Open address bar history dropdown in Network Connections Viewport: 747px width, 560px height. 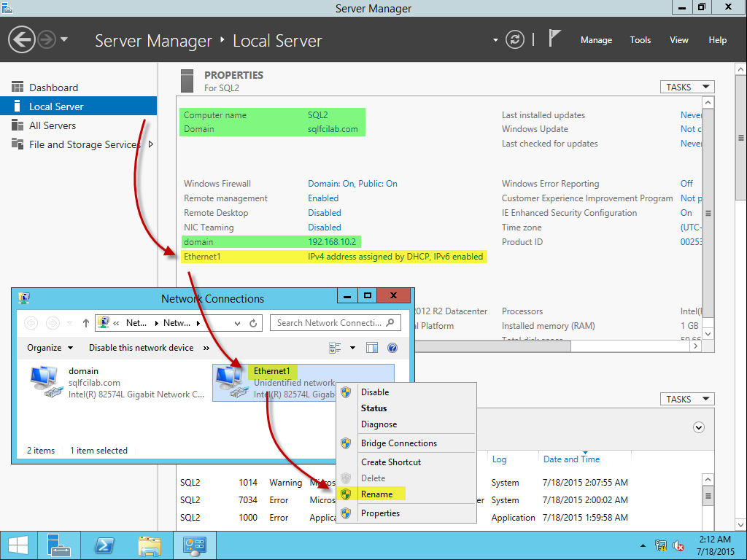pyautogui.click(x=237, y=323)
